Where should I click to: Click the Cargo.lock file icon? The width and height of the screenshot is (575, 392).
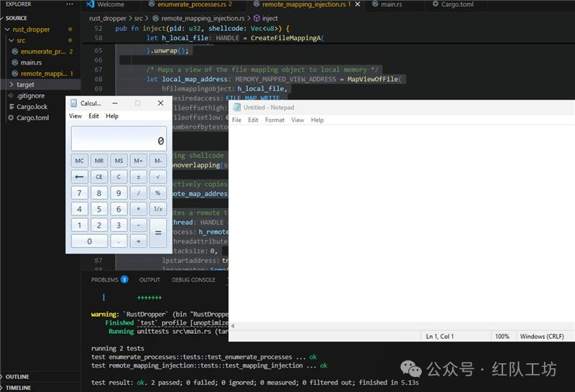(x=11, y=106)
